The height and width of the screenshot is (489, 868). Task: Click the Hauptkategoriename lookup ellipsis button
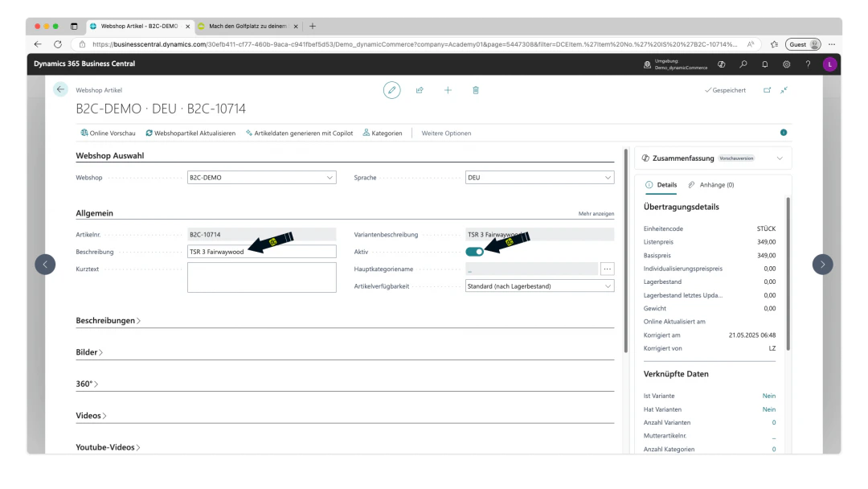608,269
